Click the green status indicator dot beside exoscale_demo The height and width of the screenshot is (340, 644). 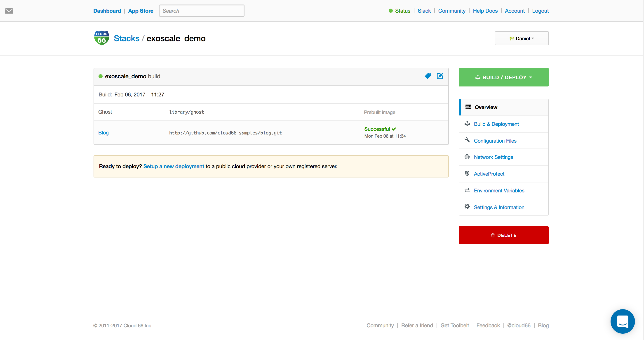point(101,76)
